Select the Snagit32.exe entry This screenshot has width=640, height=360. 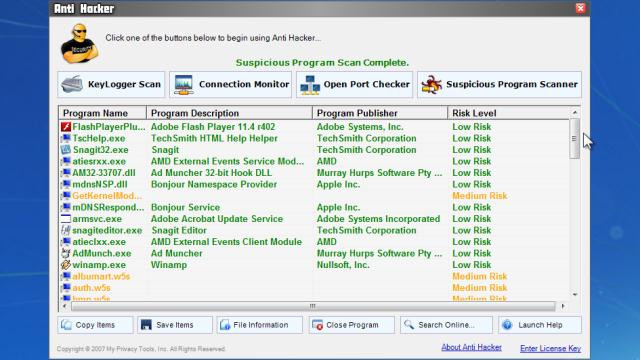(100, 150)
